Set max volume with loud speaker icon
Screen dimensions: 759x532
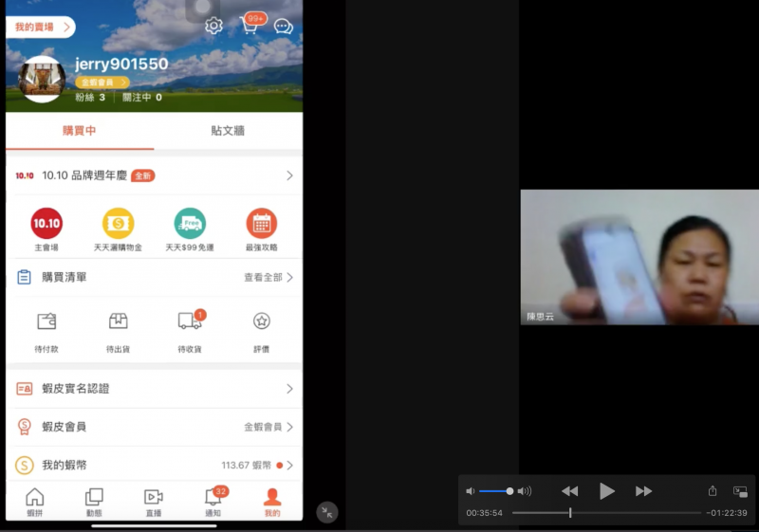525,491
